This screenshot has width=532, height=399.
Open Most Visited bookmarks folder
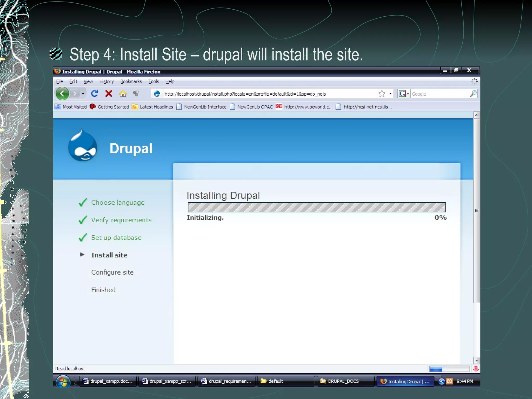click(x=71, y=107)
